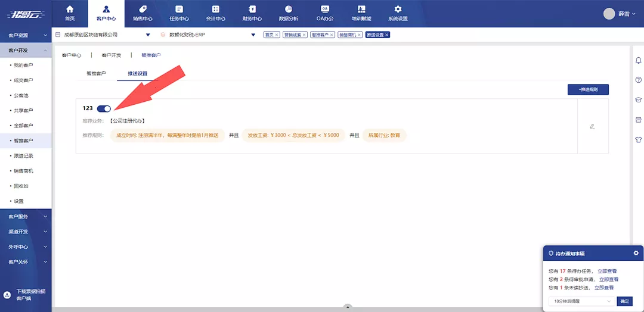Open 财务中心 module icon
This screenshot has height=312, width=644.
pyautogui.click(x=252, y=9)
